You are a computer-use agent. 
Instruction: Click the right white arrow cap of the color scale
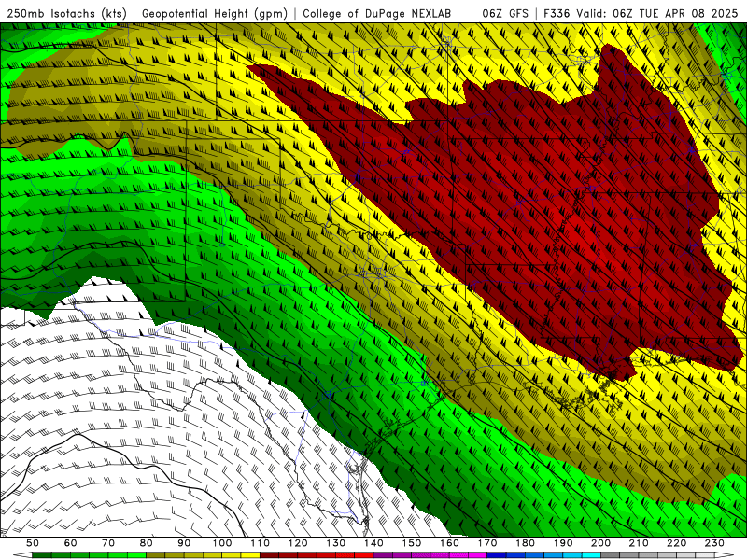[725, 555]
